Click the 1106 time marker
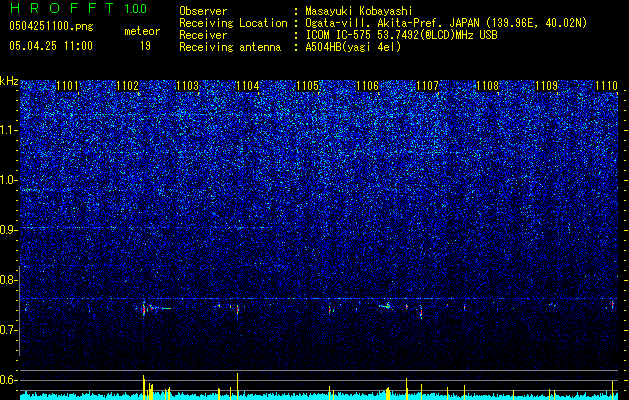The height and width of the screenshot is (400, 629). point(367,86)
